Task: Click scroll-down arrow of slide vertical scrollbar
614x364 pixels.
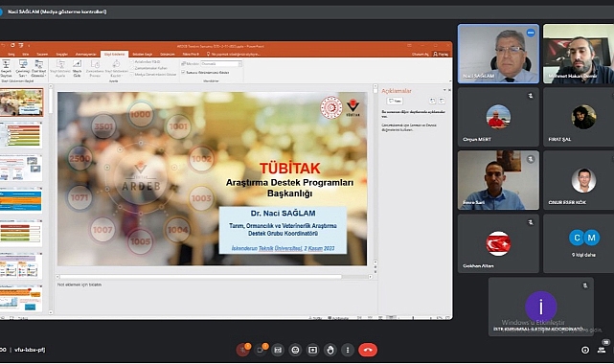Action: pos(375,262)
